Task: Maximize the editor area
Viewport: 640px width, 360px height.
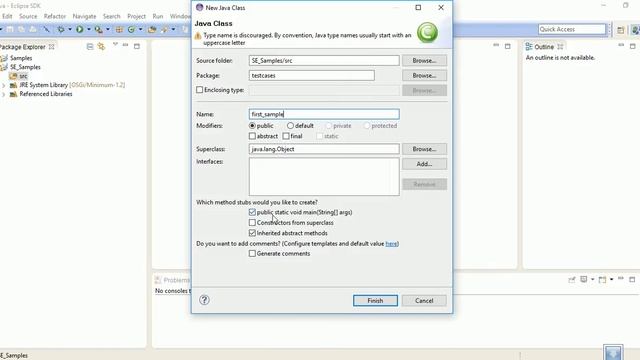Action: (507, 46)
